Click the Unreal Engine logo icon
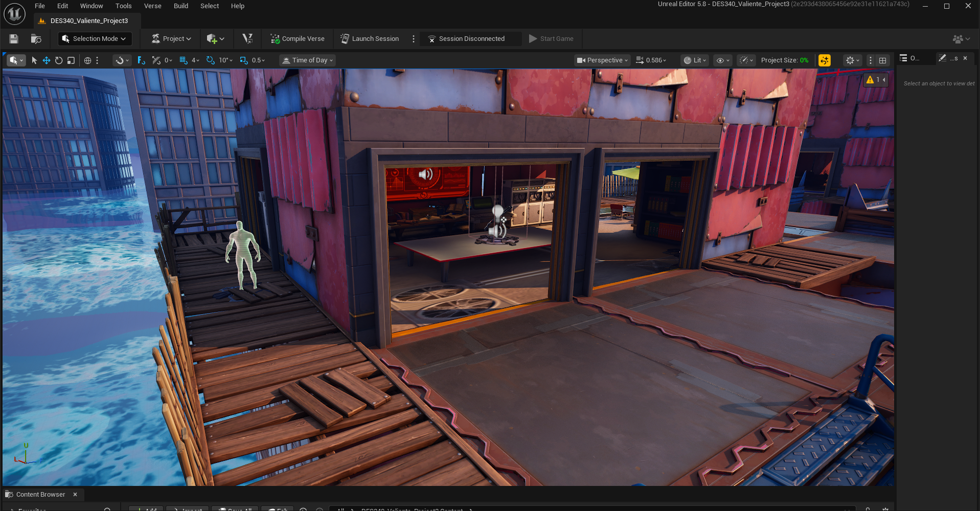The height and width of the screenshot is (511, 980). (x=14, y=14)
